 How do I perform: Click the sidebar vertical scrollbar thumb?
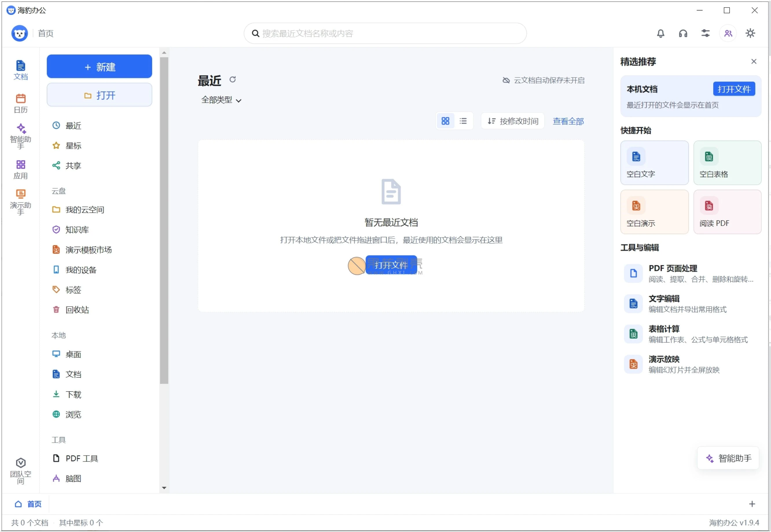pyautogui.click(x=164, y=221)
